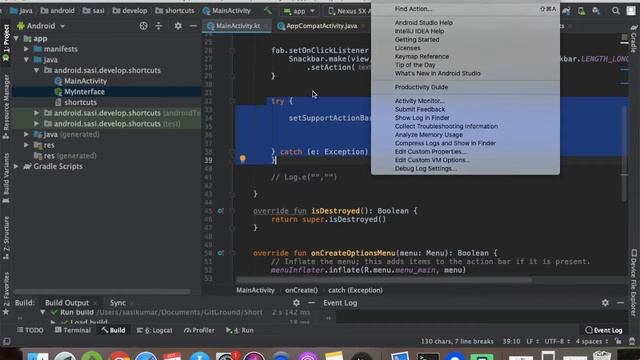Open the Nexus 5X device selector dropdown
Screen dimensions: 640x360
[x=349, y=11]
